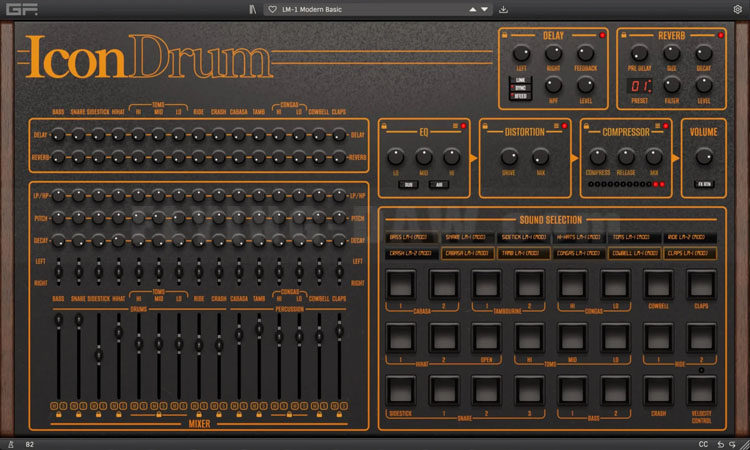Lock the Bass mixer channel

pos(58,414)
